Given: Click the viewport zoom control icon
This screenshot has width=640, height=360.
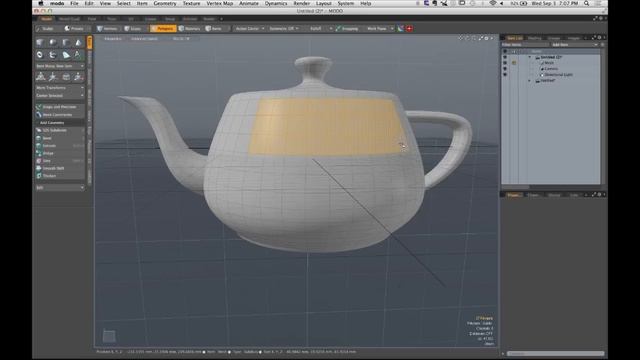Looking at the screenshot, I should tap(474, 38).
